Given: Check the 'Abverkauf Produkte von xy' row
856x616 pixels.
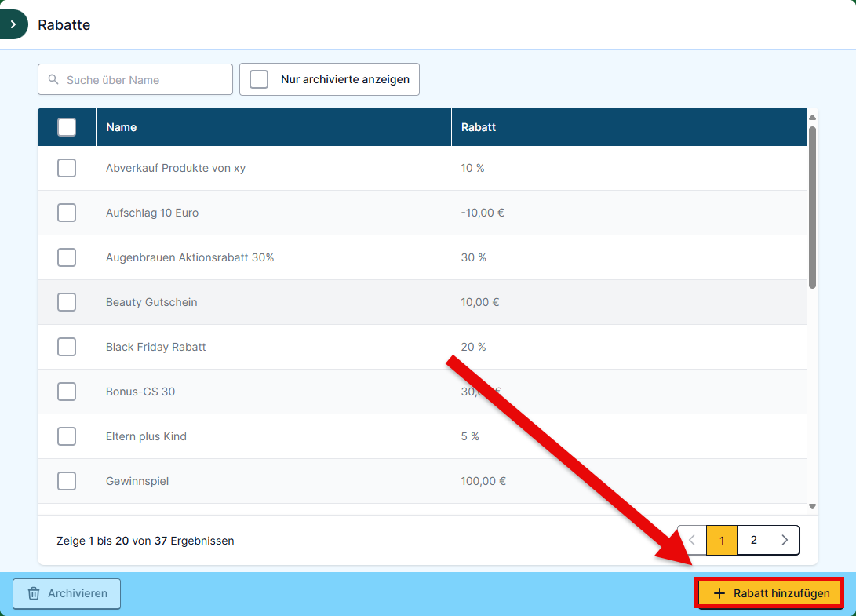Looking at the screenshot, I should click(x=67, y=168).
